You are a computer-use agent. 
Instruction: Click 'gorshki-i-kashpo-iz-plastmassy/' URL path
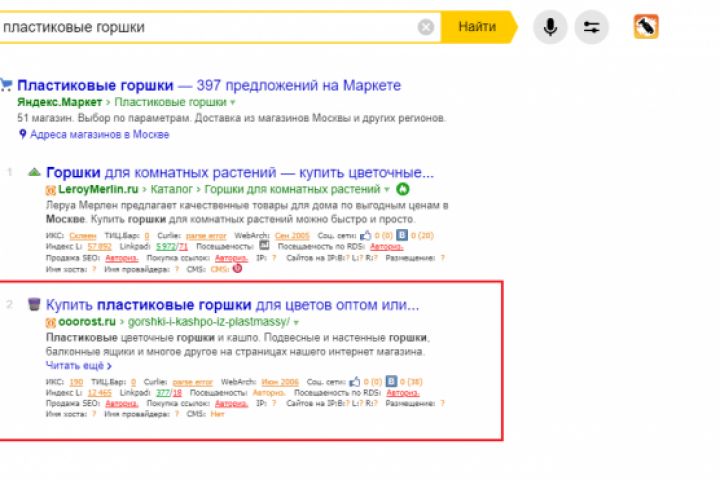[208, 322]
